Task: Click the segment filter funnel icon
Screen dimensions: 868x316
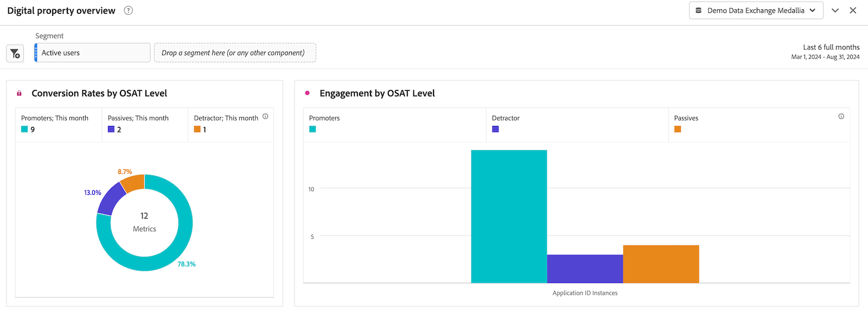Action: 15,53
